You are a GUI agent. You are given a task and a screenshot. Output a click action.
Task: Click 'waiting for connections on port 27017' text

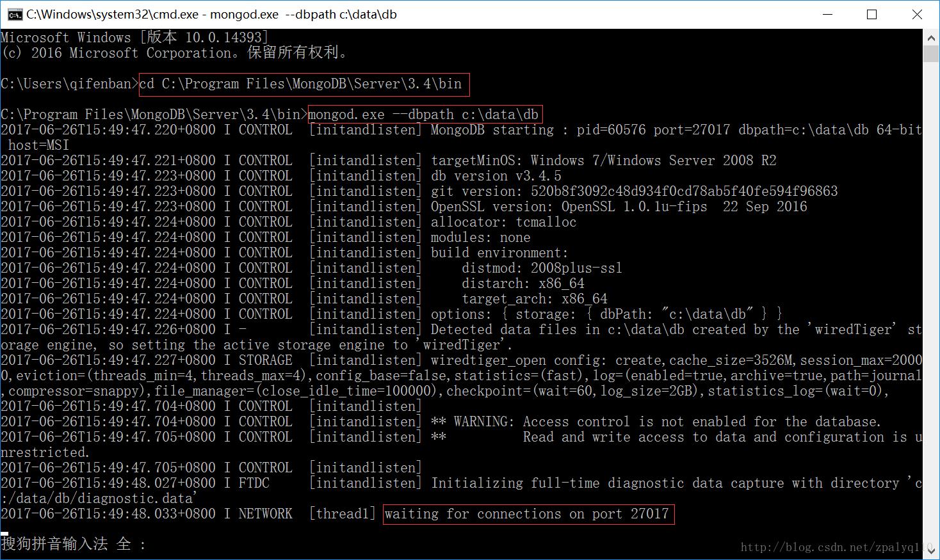coord(526,514)
